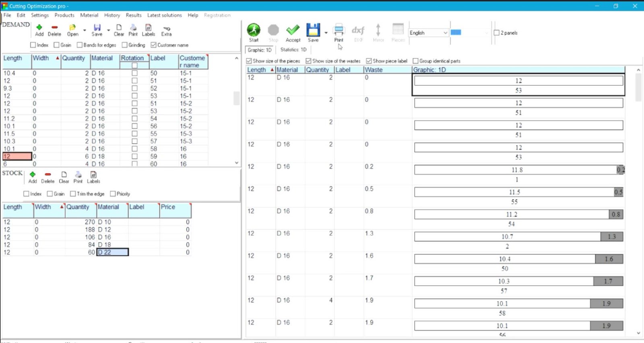Save the demand list
The height and width of the screenshot is (343, 644).
tap(97, 30)
